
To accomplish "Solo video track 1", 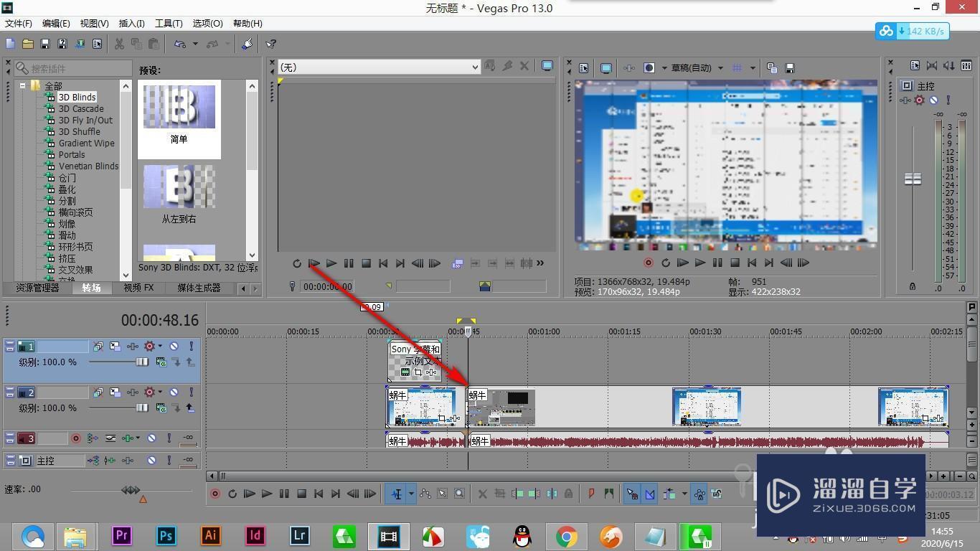I will [x=191, y=347].
